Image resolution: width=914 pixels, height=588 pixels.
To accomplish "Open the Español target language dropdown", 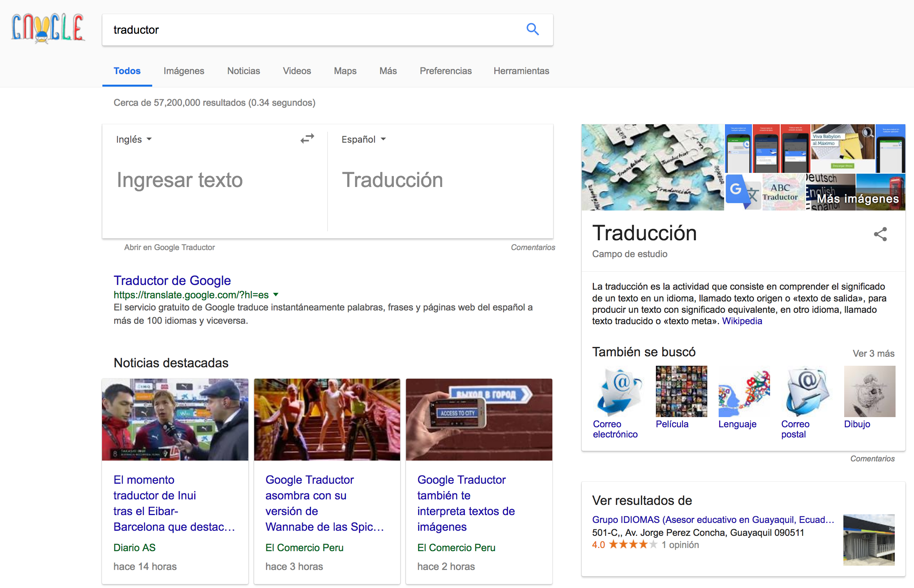I will point(364,139).
